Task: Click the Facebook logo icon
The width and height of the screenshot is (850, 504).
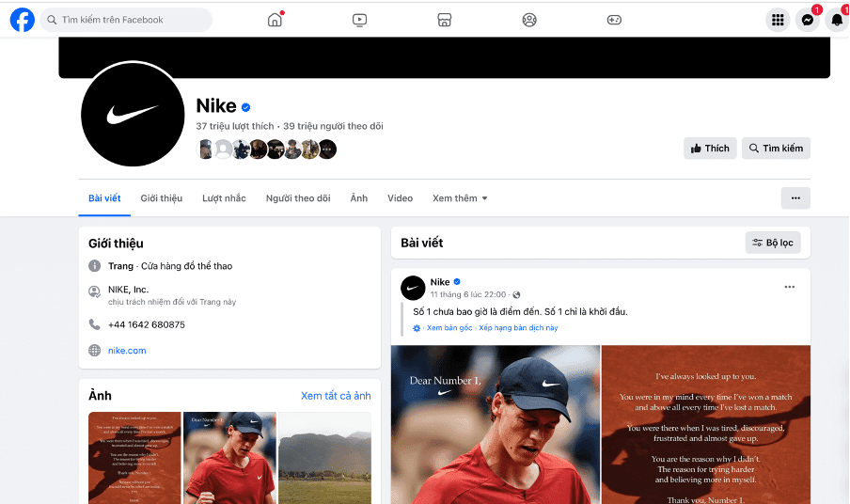Action: point(23,20)
